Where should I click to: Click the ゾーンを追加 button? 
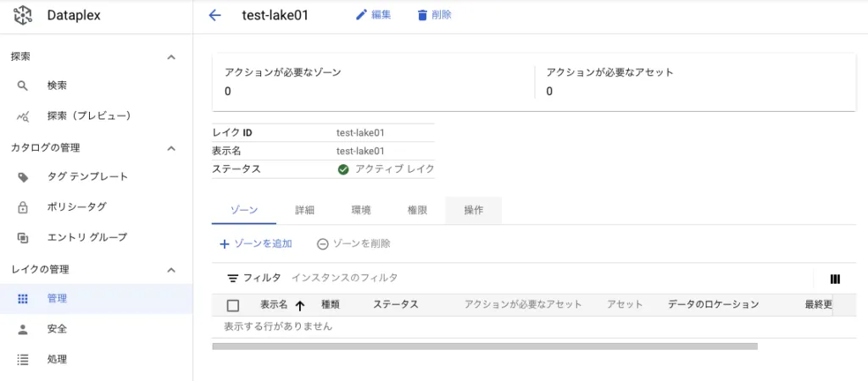256,244
